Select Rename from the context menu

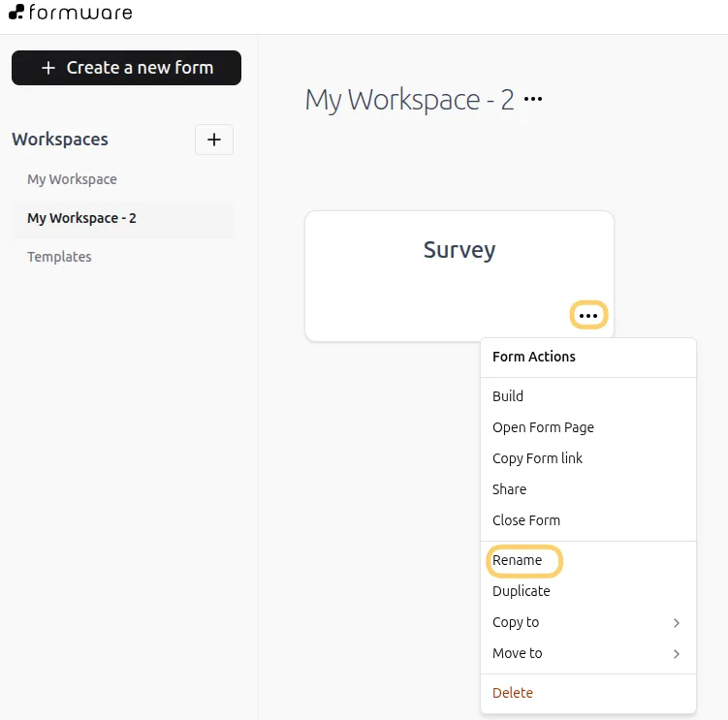coord(518,560)
